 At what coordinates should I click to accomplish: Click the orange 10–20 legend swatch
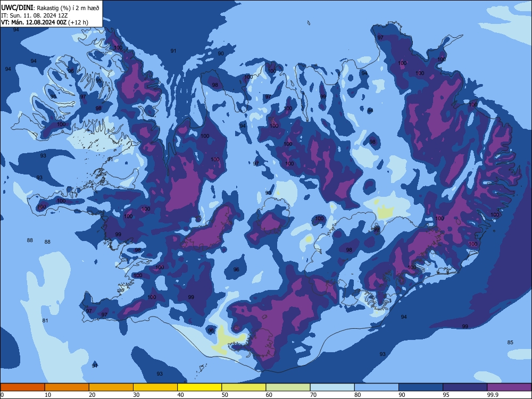[x=67, y=387]
